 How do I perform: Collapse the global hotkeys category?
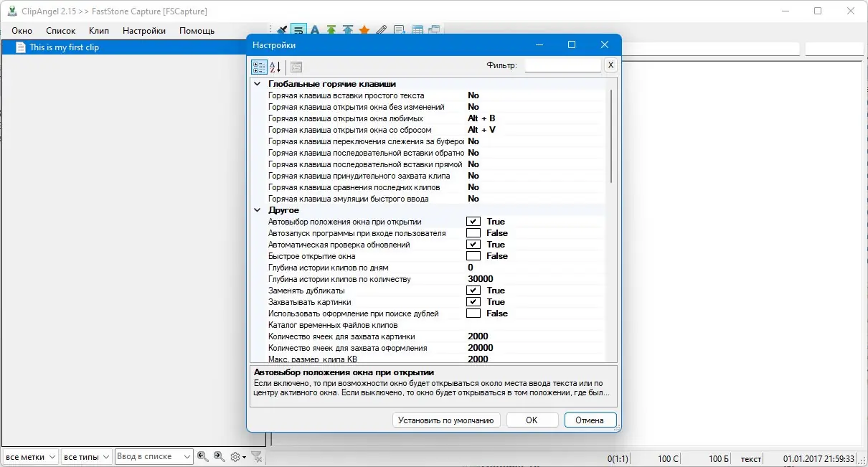tap(258, 84)
